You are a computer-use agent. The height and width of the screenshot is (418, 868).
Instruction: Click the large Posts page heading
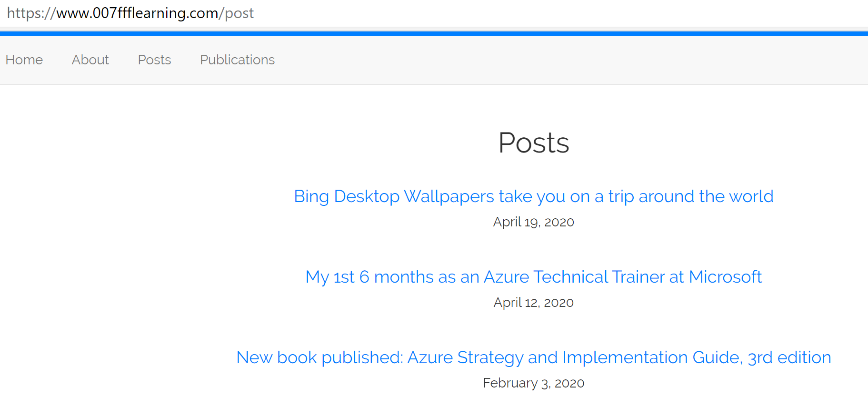534,143
